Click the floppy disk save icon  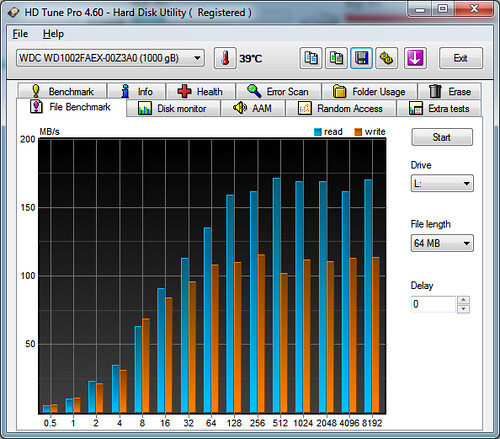click(362, 58)
